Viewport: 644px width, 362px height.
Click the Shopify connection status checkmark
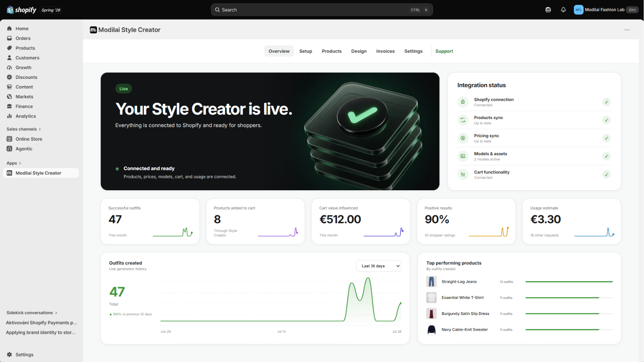tap(607, 102)
